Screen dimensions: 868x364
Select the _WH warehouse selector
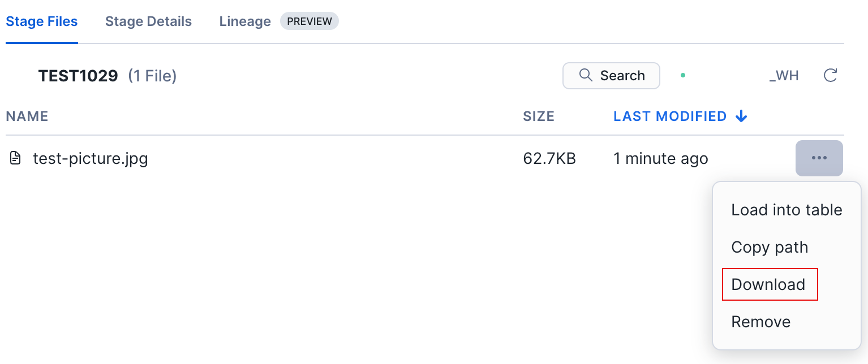784,75
